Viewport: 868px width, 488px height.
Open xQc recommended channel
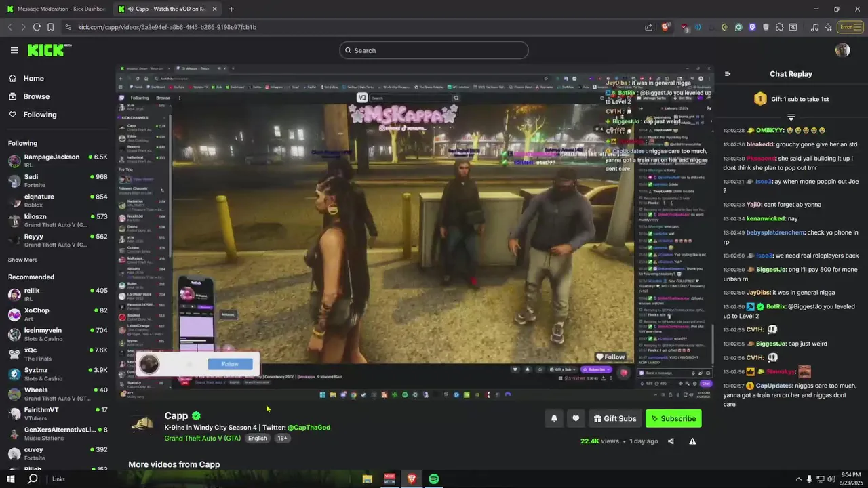(x=58, y=354)
